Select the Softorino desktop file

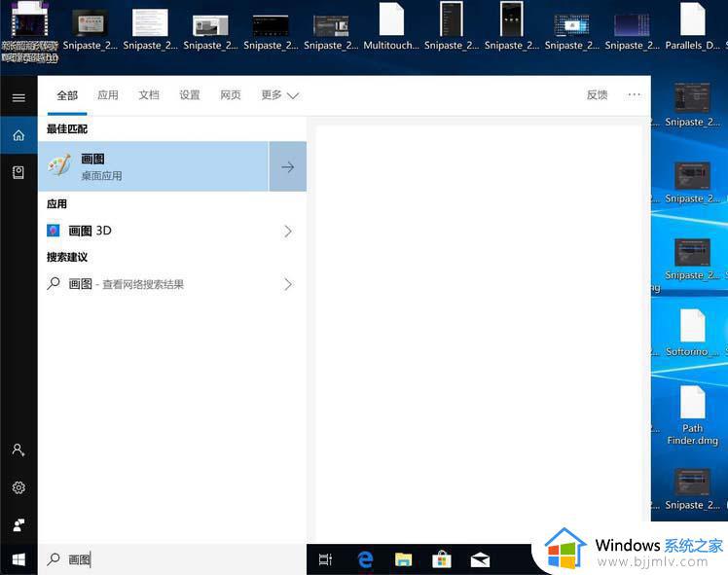click(692, 333)
